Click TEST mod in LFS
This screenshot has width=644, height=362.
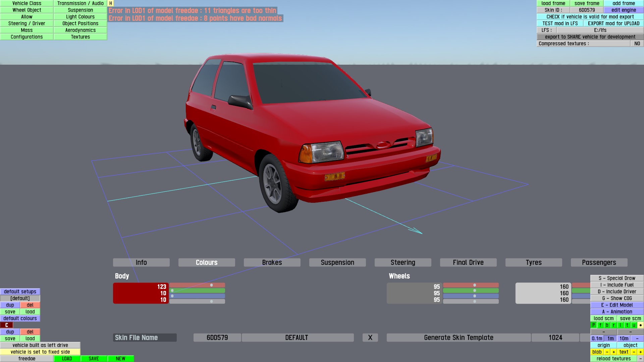(560, 23)
